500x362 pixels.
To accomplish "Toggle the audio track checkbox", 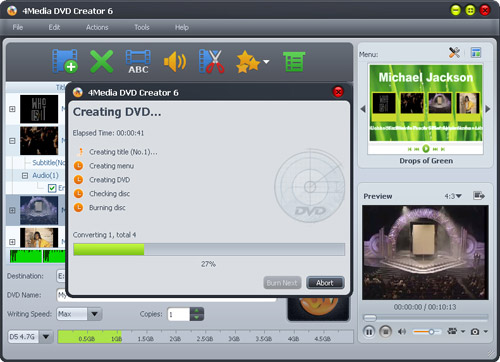I will [52, 188].
